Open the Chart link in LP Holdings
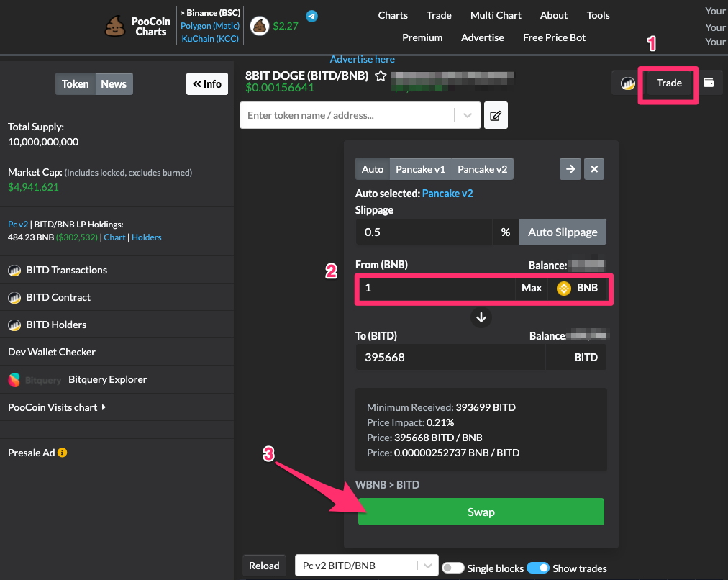728x580 pixels. (114, 237)
